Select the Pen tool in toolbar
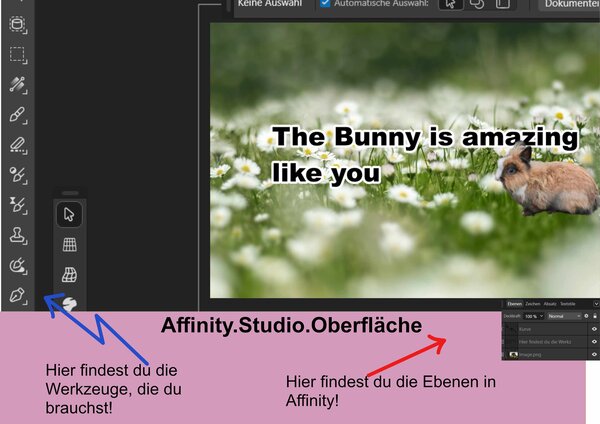The height and width of the screenshot is (424, 600). 17,296
